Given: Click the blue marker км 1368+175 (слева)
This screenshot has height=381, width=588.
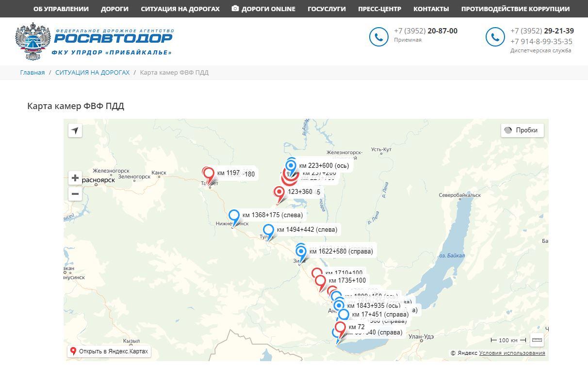Looking at the screenshot, I should [234, 216].
